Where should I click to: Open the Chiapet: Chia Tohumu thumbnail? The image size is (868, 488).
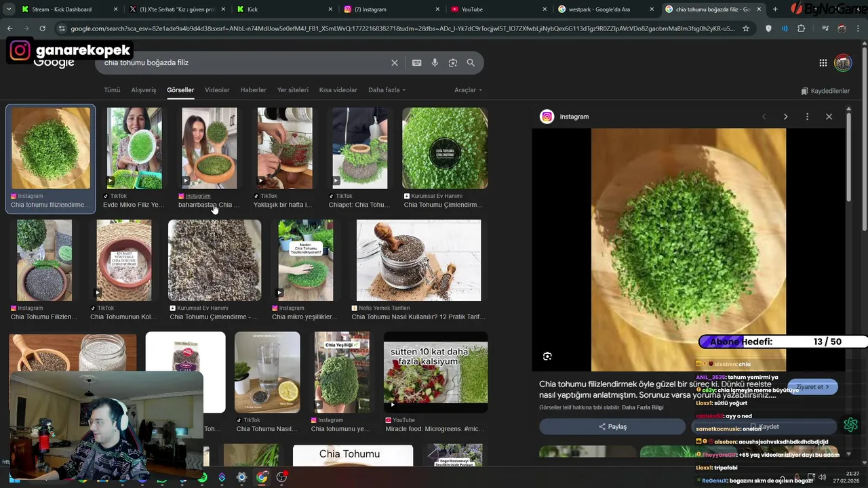(x=360, y=148)
